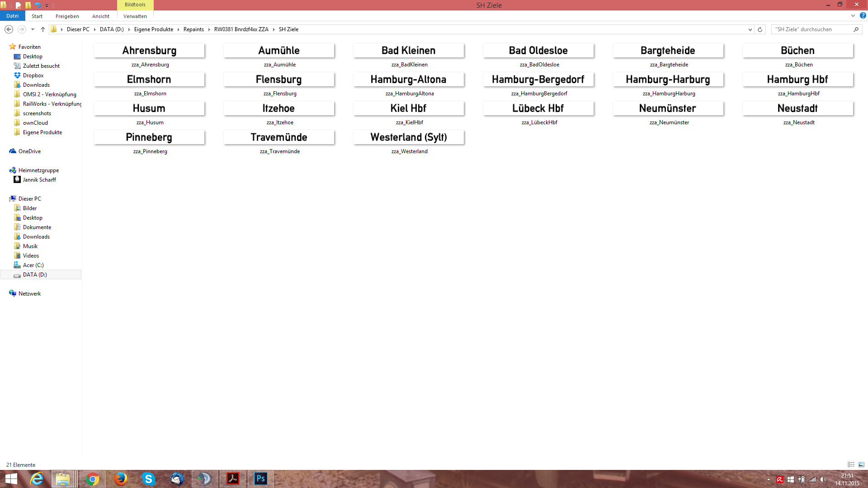Select the zza_HamburgAltona image thumbnail

(409, 80)
